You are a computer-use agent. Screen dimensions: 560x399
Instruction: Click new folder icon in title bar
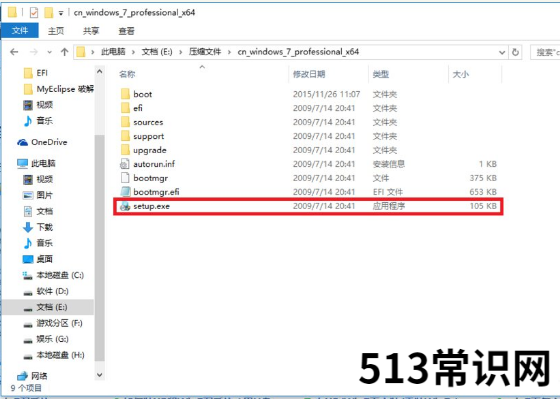49,13
